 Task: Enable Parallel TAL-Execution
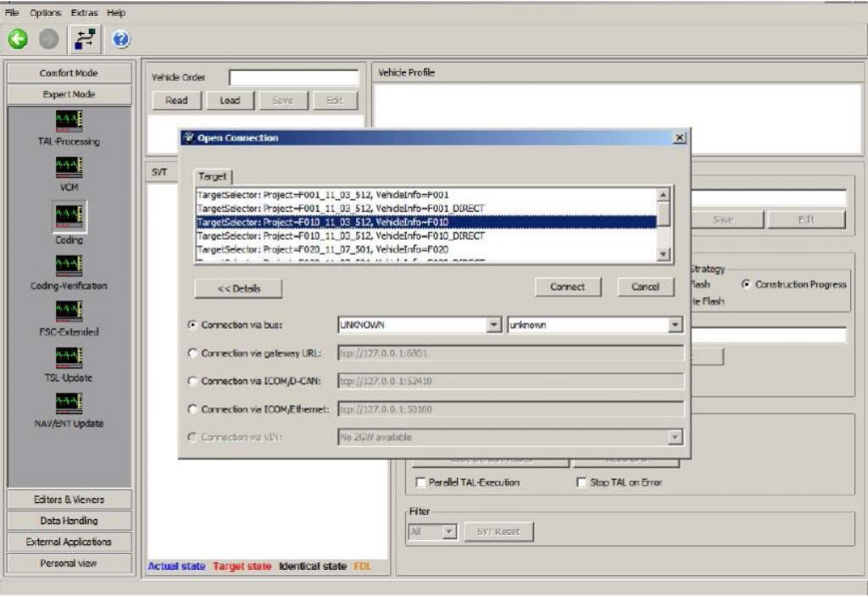(x=420, y=482)
